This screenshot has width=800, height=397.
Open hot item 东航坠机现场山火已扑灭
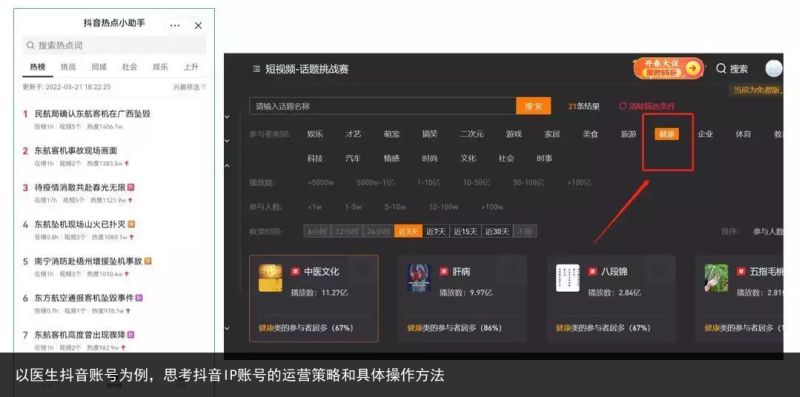[x=80, y=224]
